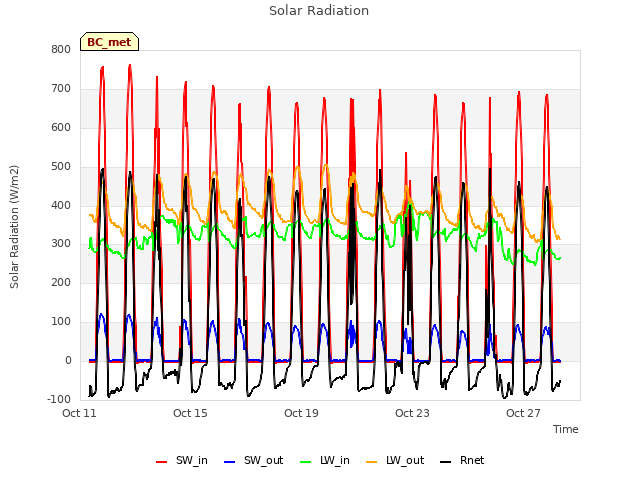
Task: Click the BC_met annotation label
Action: 109,42
